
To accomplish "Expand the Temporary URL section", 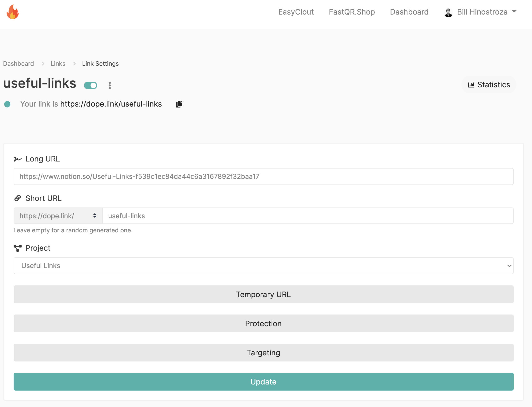I will coord(263,294).
